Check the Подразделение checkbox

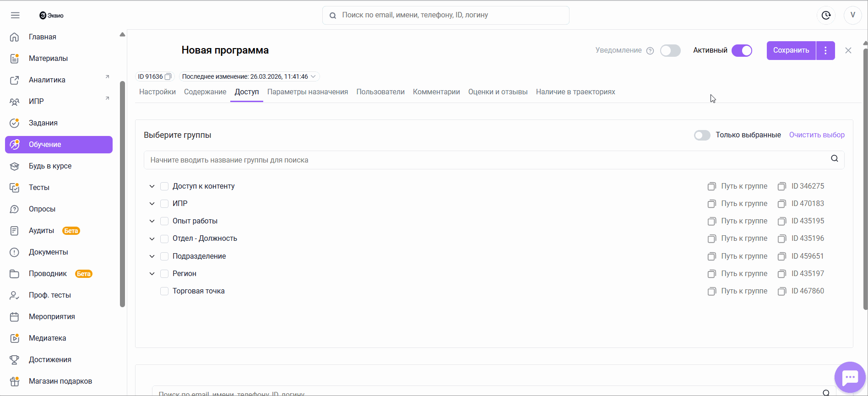point(164,256)
